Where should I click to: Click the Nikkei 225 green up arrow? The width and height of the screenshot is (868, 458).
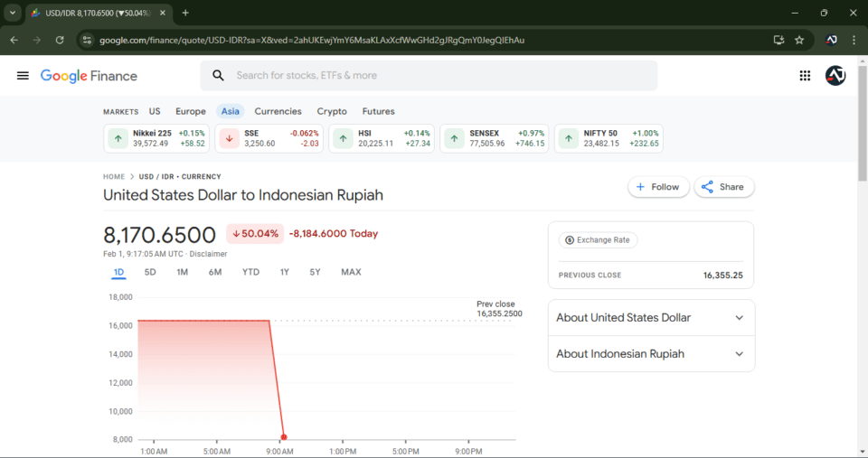coord(118,138)
